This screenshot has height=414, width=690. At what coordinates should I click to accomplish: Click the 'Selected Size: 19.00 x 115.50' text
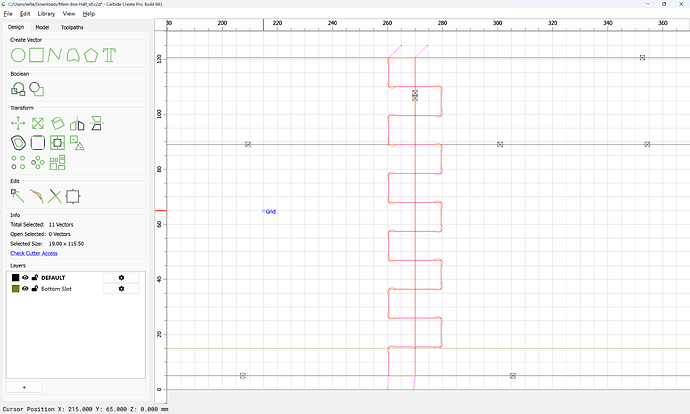tap(47, 244)
